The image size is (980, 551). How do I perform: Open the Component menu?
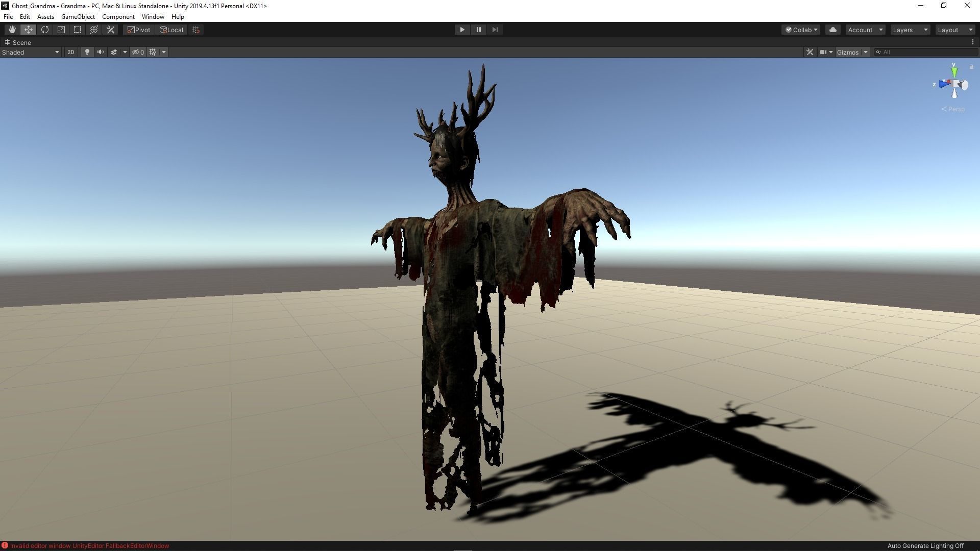118,17
